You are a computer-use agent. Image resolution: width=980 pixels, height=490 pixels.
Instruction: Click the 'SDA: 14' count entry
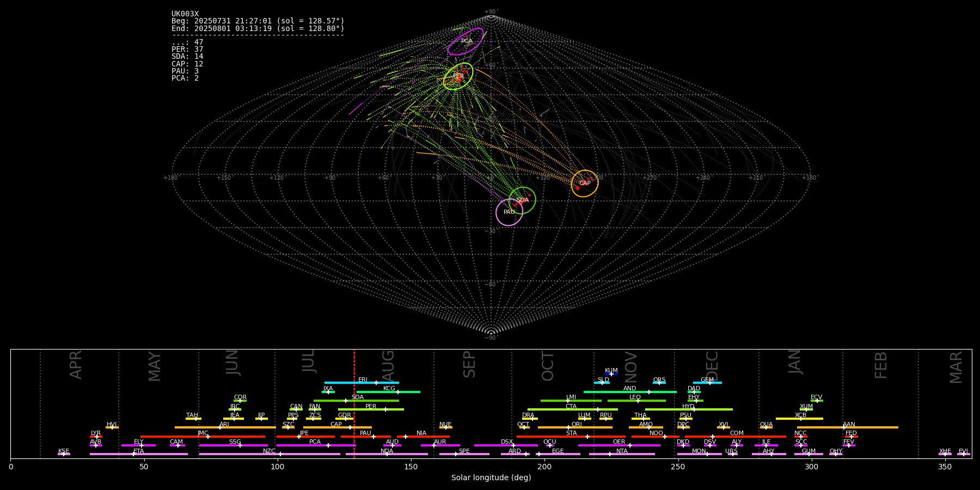187,57
